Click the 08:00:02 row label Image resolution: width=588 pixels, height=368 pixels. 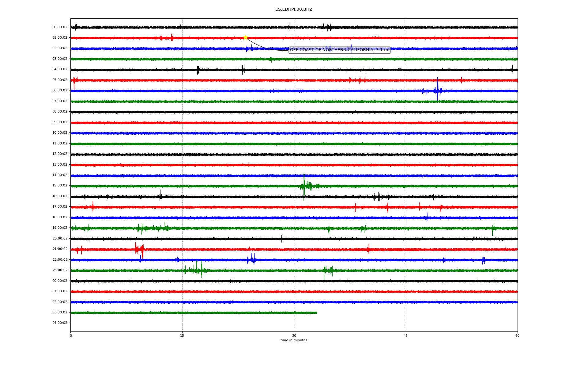coord(60,112)
